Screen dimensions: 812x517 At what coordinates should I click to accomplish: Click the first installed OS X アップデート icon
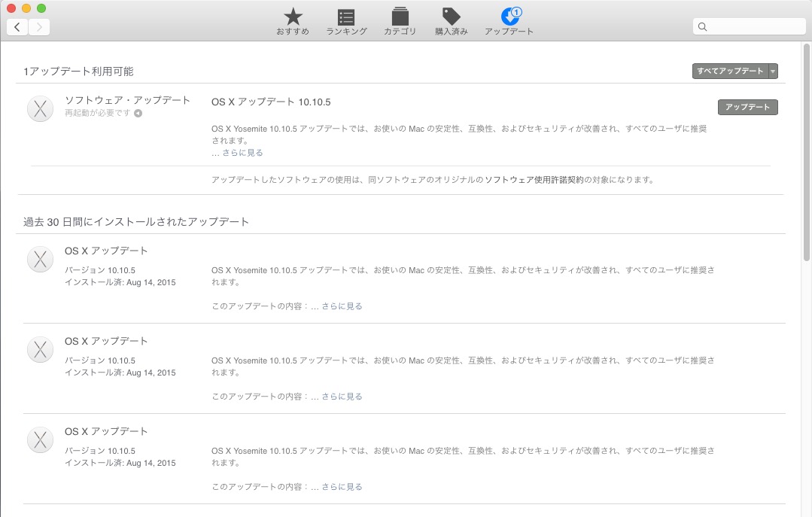point(41,260)
